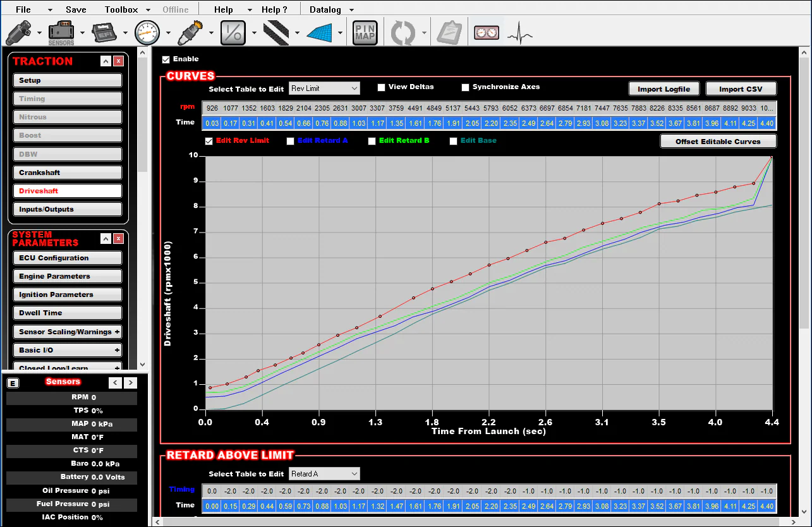Check the Synchronize Axes option
This screenshot has width=812, height=527.
click(466, 87)
